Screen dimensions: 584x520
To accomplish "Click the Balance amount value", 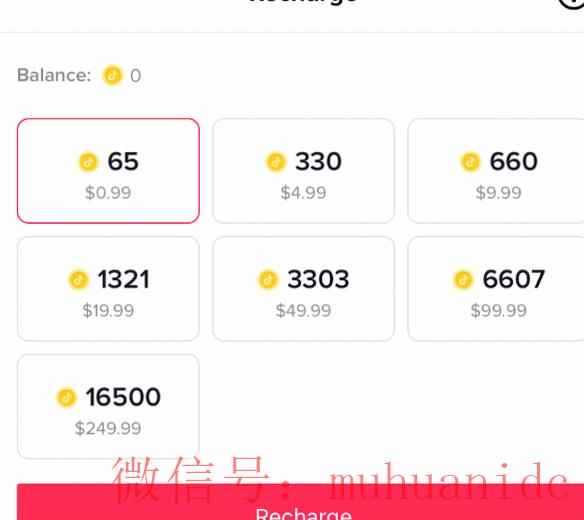I will click(x=136, y=76).
